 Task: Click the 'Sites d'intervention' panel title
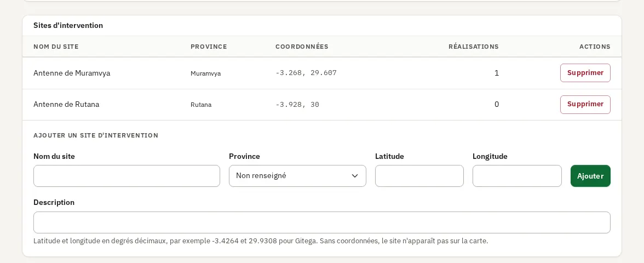pos(68,25)
